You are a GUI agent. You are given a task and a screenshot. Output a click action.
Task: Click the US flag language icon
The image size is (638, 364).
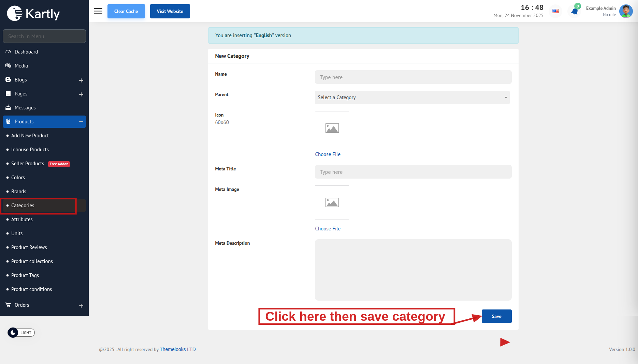point(555,11)
